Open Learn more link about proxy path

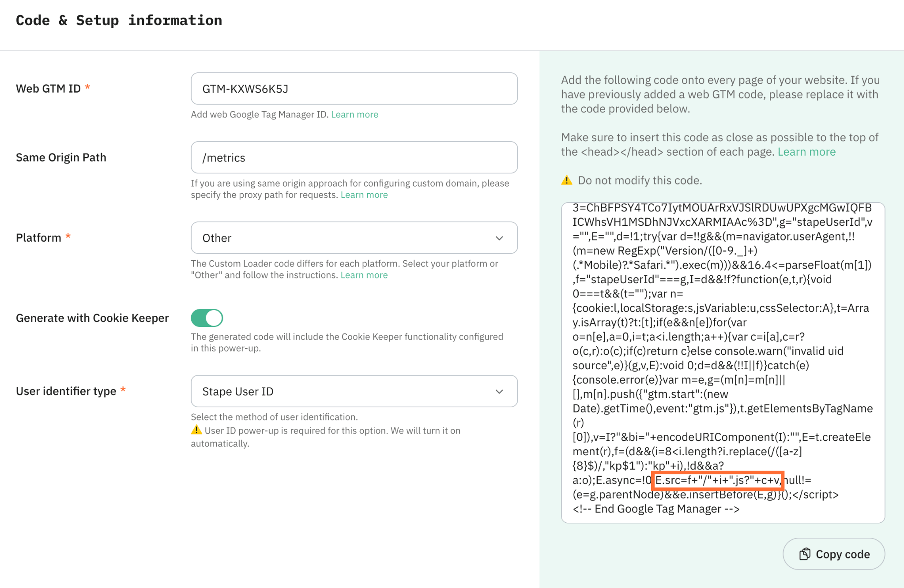pyautogui.click(x=364, y=195)
